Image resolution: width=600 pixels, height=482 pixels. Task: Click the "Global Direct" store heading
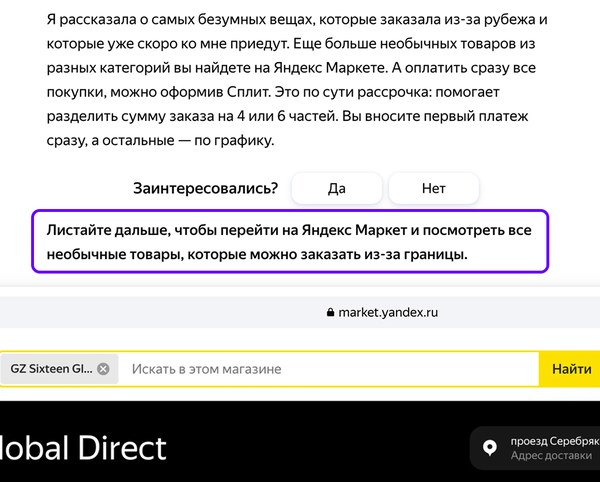click(x=83, y=448)
